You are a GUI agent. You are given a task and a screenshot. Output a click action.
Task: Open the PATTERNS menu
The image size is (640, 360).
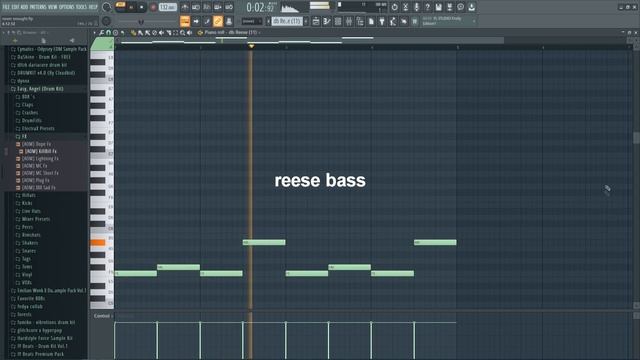38,7
